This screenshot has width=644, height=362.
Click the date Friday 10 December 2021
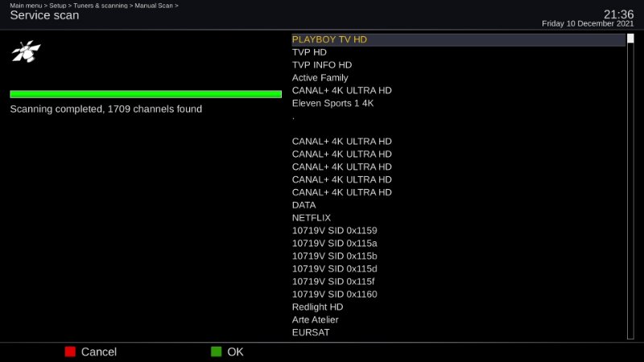pos(588,24)
